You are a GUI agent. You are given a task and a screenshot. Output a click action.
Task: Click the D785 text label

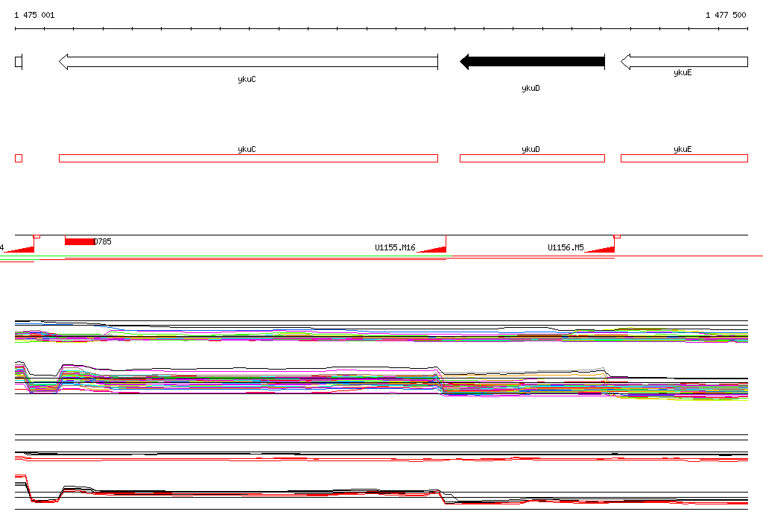[x=102, y=241]
